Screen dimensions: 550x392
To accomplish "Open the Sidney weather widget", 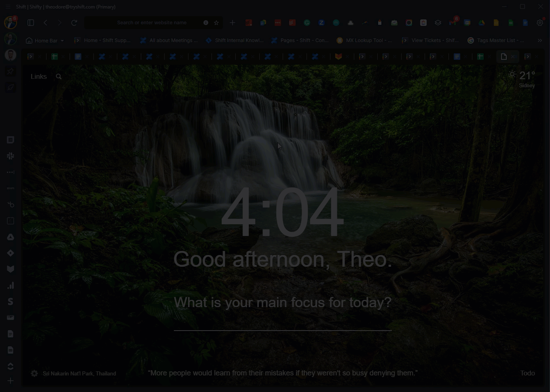I will pyautogui.click(x=522, y=79).
